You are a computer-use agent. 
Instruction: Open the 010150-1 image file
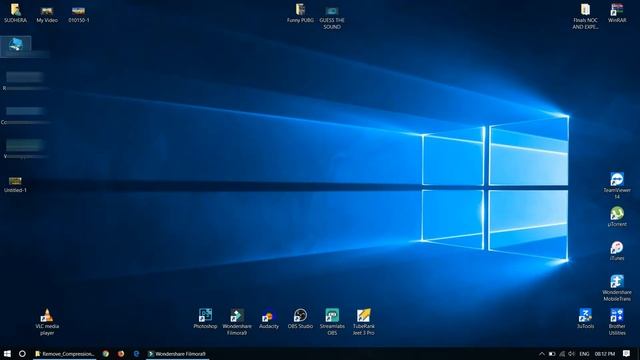(x=78, y=13)
